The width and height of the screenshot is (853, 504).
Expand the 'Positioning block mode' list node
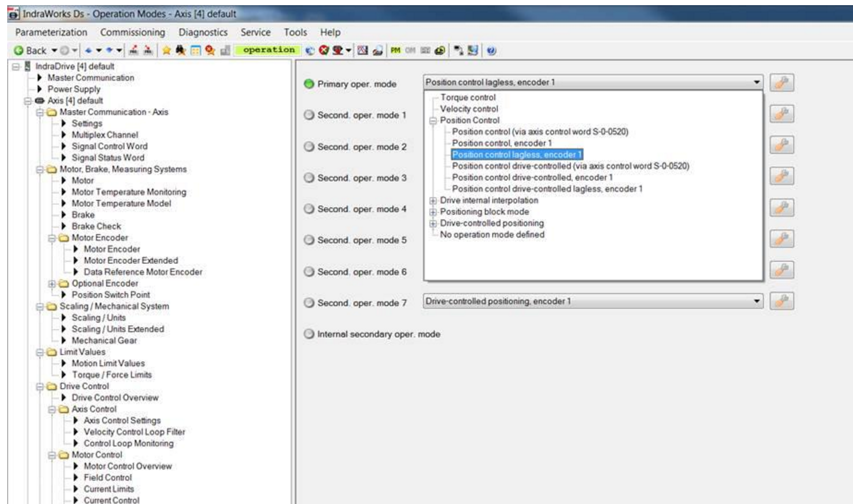pos(433,212)
